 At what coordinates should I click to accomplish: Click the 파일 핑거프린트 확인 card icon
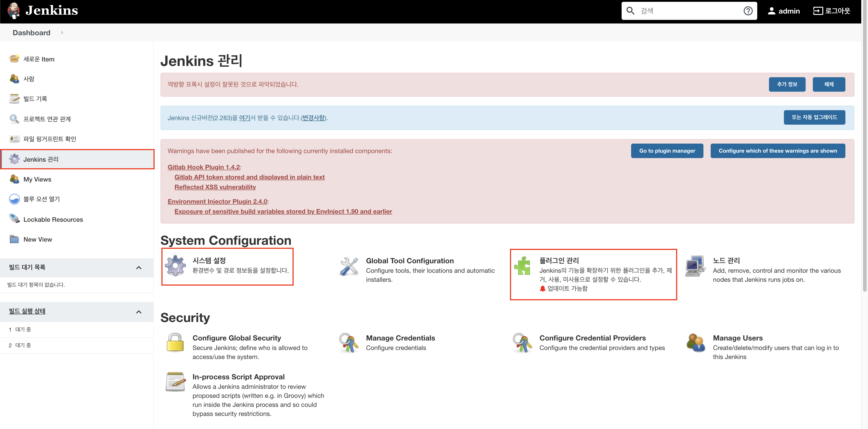tap(14, 139)
